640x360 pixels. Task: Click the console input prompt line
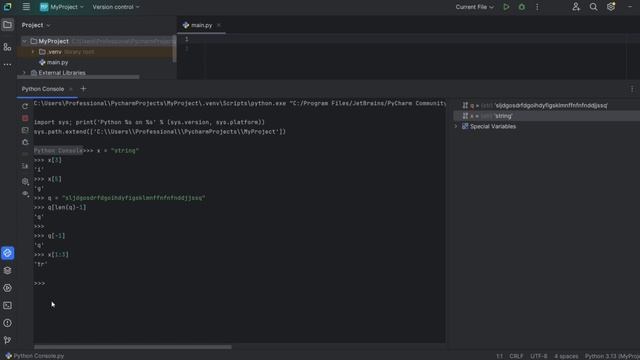point(239,283)
